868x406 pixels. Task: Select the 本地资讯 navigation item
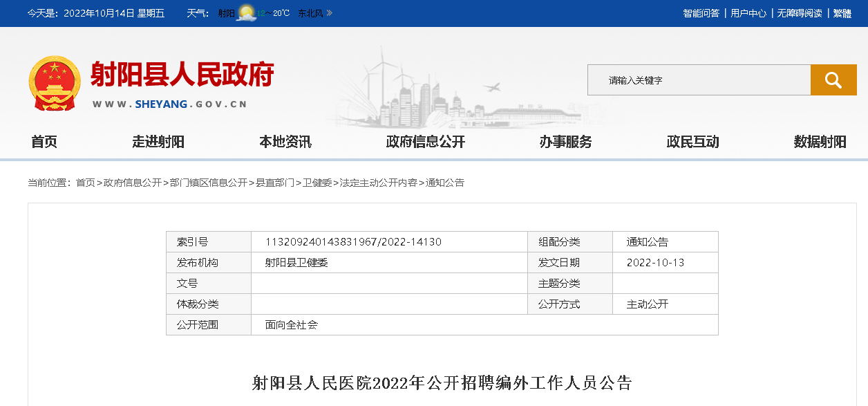point(285,142)
